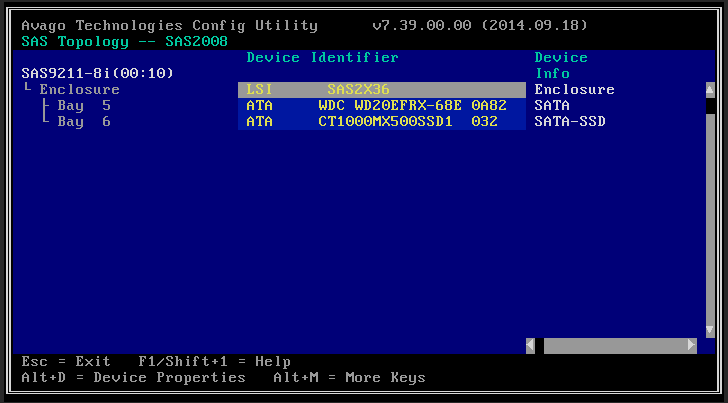Click the Alt+M = More Keys hint
The height and width of the screenshot is (403, 728).
click(349, 377)
